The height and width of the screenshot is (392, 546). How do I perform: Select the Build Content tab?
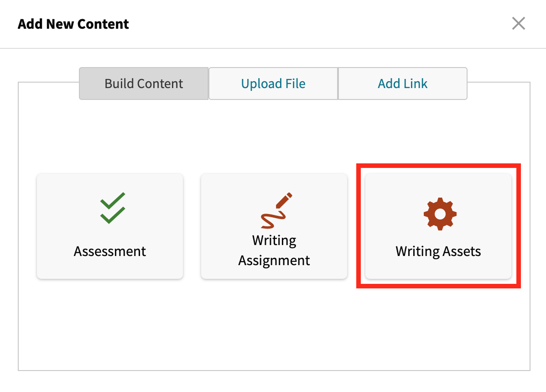pyautogui.click(x=144, y=84)
